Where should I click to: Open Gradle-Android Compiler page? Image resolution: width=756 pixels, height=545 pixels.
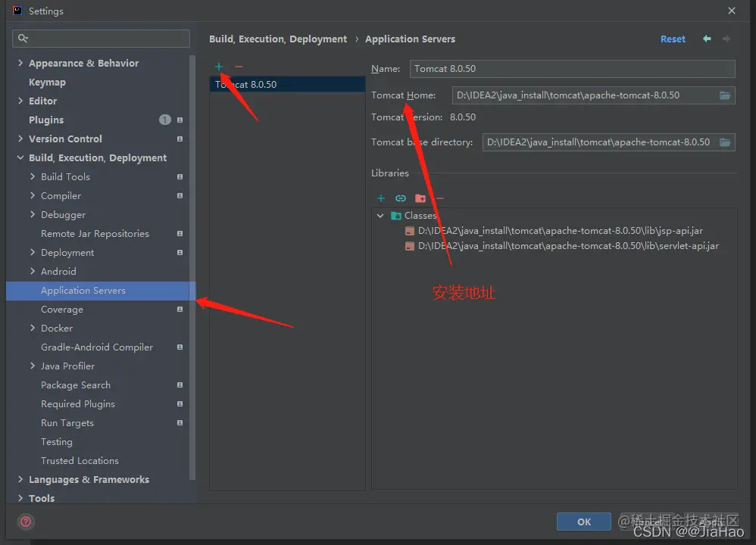[97, 347]
